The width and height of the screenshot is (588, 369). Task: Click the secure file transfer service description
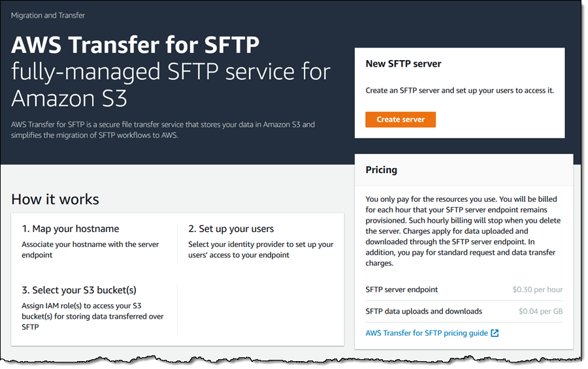163,130
